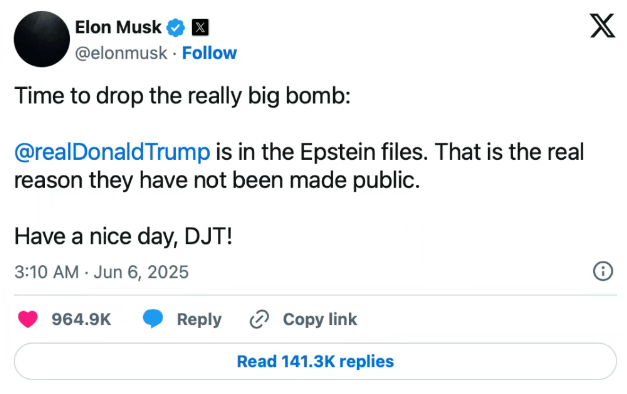Viewport: 627px width, 394px height.
Task: Click the small black X affiliation badge
Action: pyautogui.click(x=200, y=28)
